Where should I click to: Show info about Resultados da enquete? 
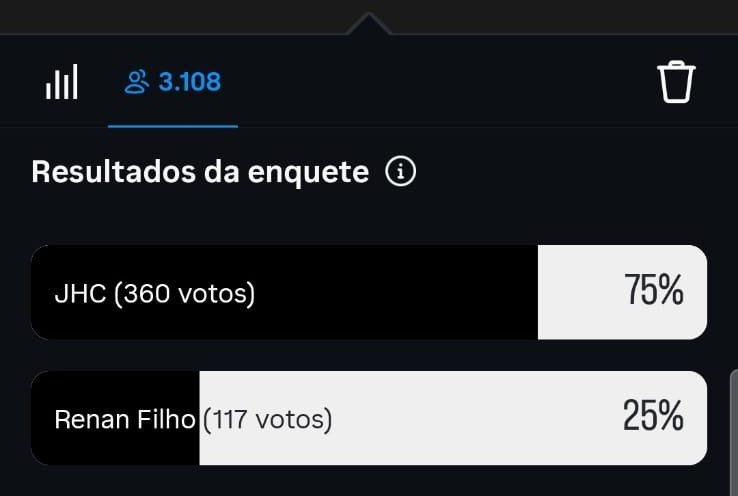400,172
